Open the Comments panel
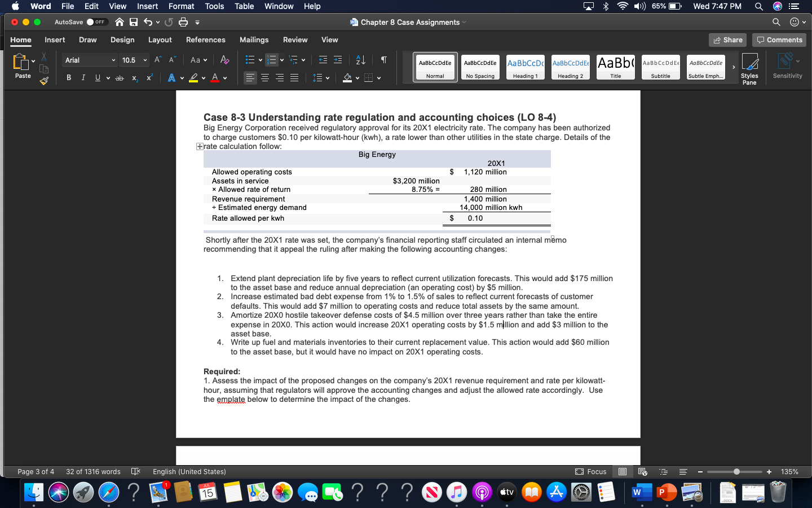The width and height of the screenshot is (812, 508). pyautogui.click(x=779, y=40)
